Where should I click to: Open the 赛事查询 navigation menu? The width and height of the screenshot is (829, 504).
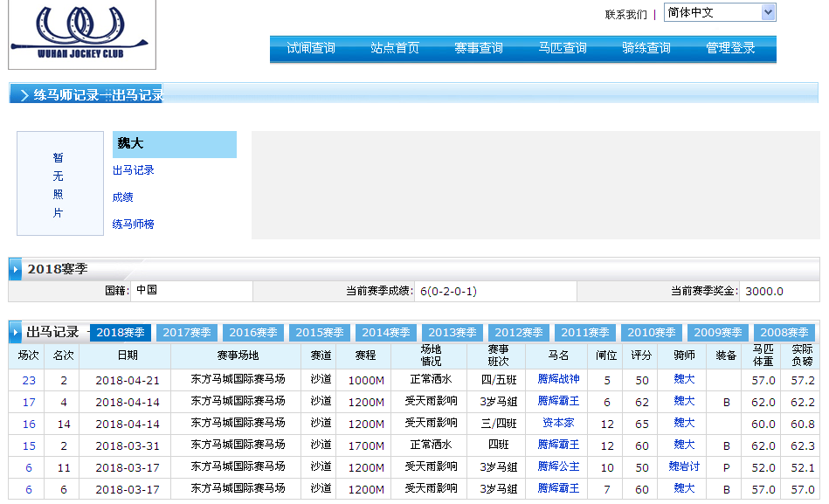pos(479,48)
